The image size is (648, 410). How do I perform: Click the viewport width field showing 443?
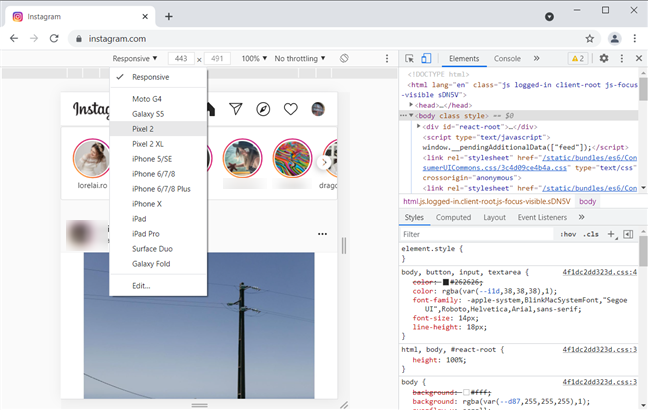click(180, 59)
